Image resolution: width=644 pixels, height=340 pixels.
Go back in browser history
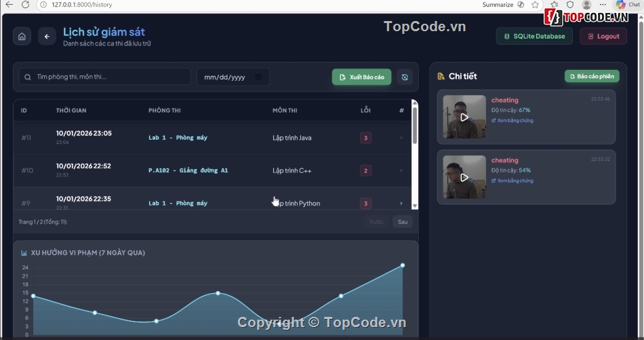pos(9,5)
